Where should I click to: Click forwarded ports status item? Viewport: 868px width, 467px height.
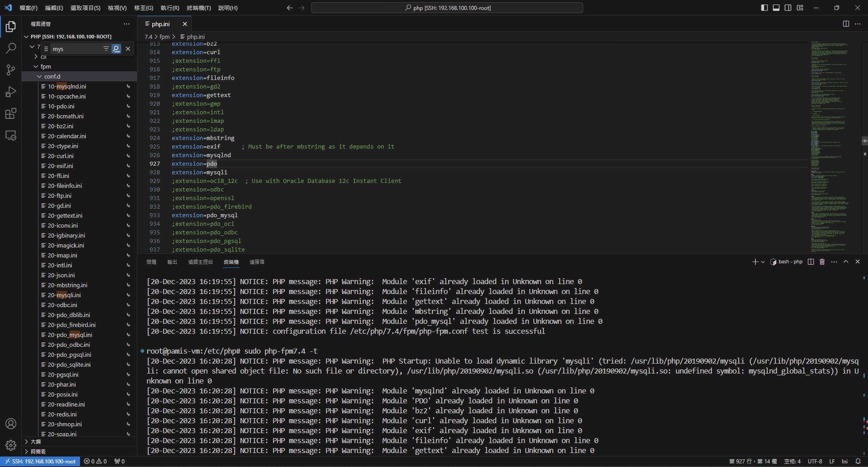coord(120,462)
